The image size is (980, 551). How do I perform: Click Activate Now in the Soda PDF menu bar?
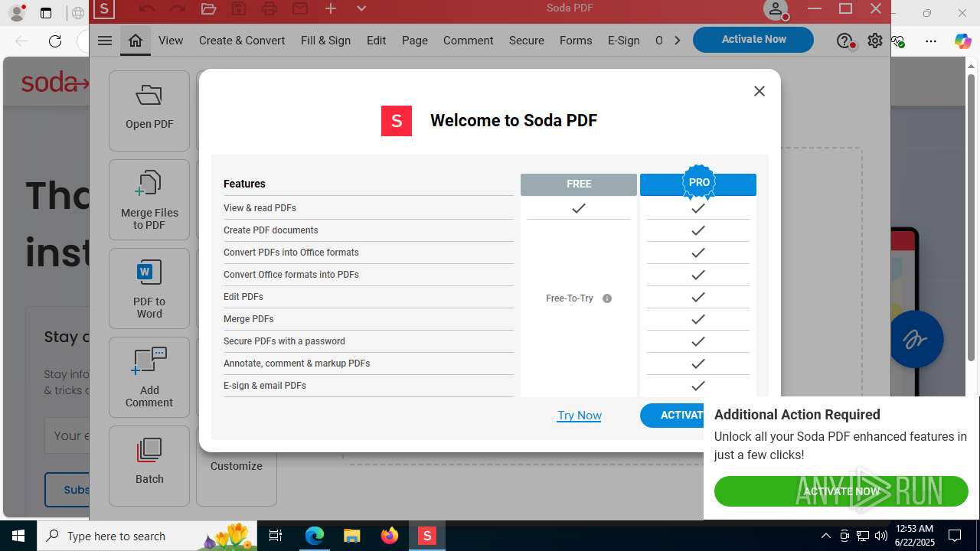tap(753, 40)
